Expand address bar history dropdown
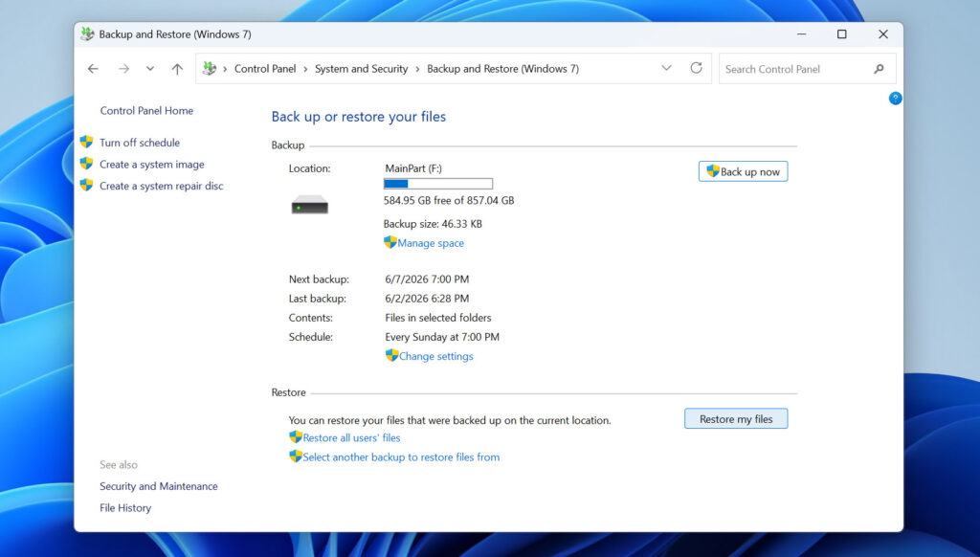Screen dimensions: 980x557 click(x=666, y=68)
